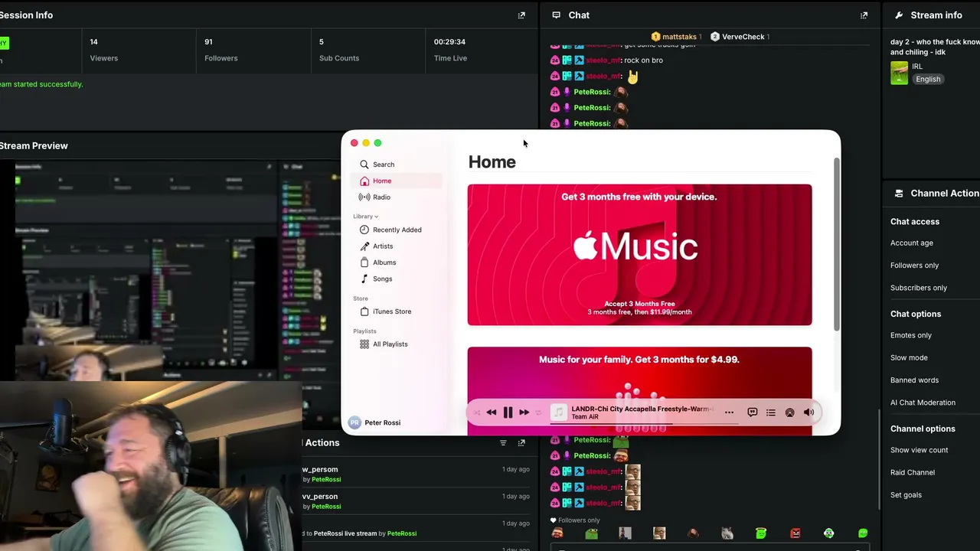Toggle Subscribers only chat access
Image resolution: width=980 pixels, height=551 pixels.
[919, 288]
